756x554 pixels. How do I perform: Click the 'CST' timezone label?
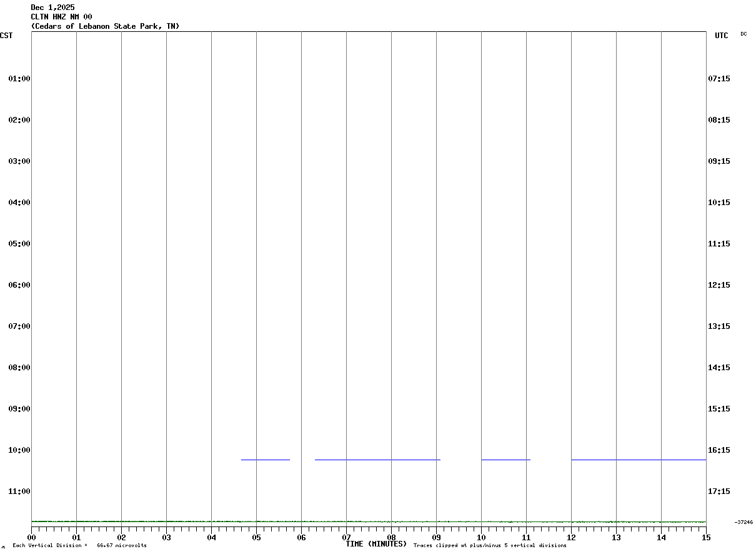(6, 36)
